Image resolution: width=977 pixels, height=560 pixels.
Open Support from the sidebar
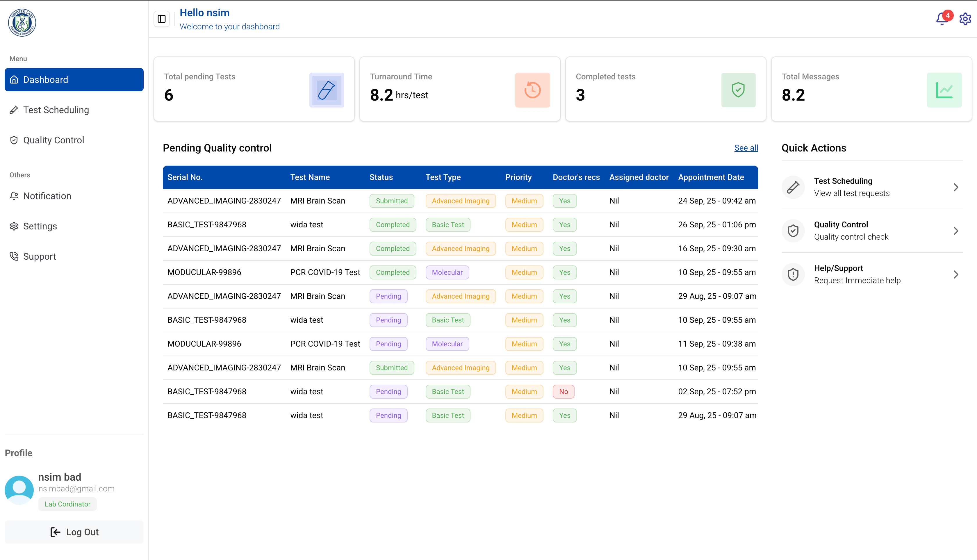click(39, 256)
